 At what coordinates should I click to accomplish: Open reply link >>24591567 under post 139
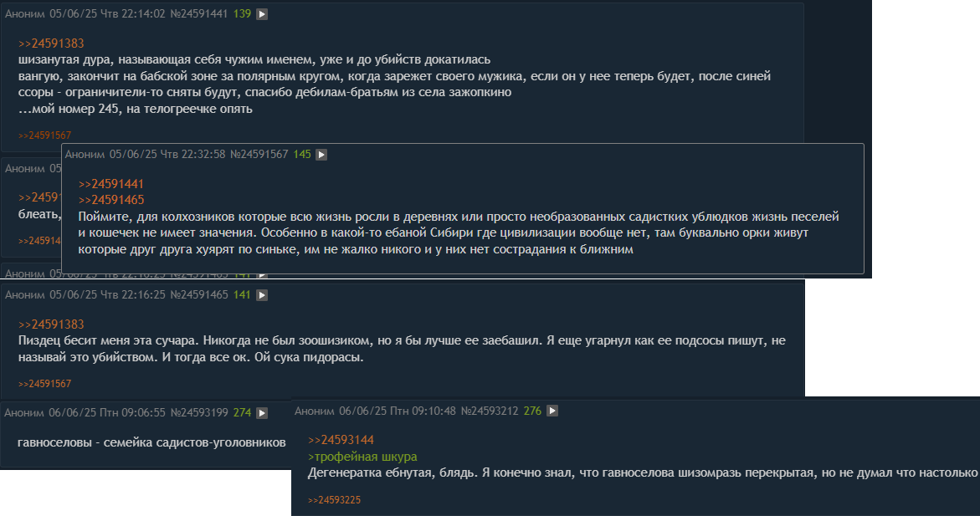[44, 135]
